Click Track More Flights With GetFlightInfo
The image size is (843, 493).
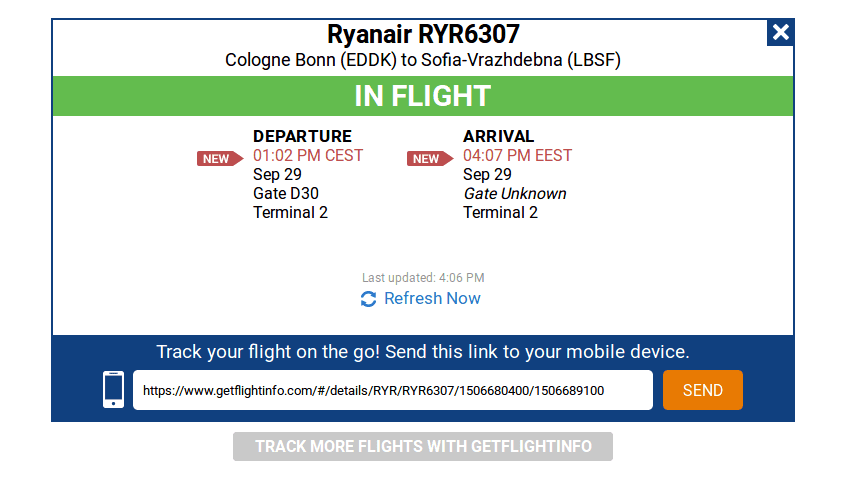[422, 446]
